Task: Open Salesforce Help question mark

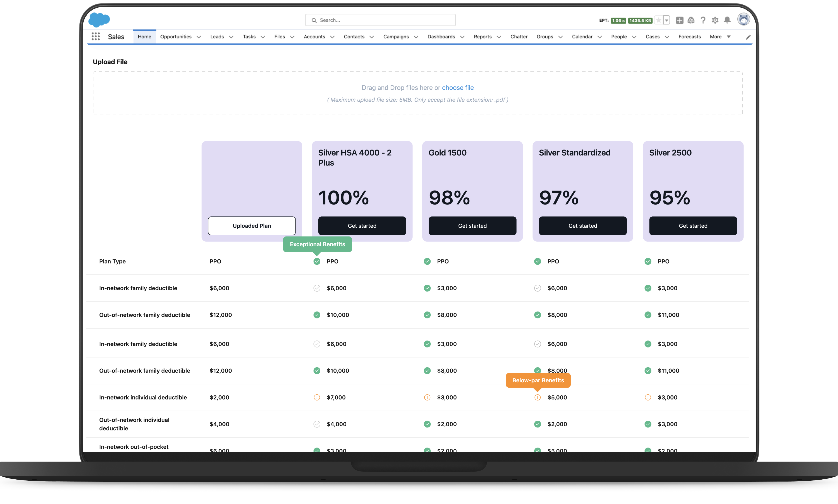Action: point(703,20)
